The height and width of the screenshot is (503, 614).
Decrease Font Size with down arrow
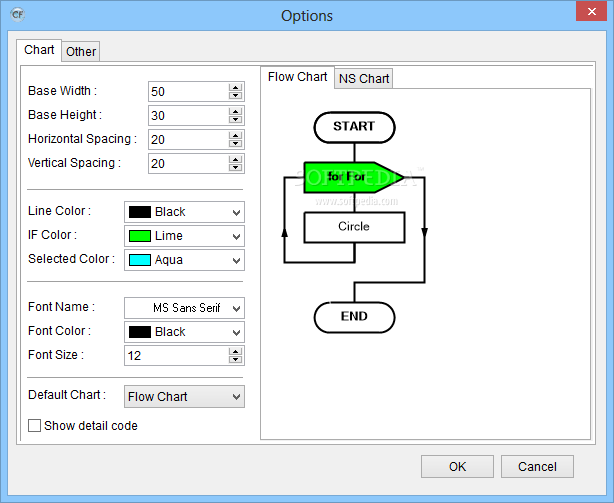pos(235,359)
